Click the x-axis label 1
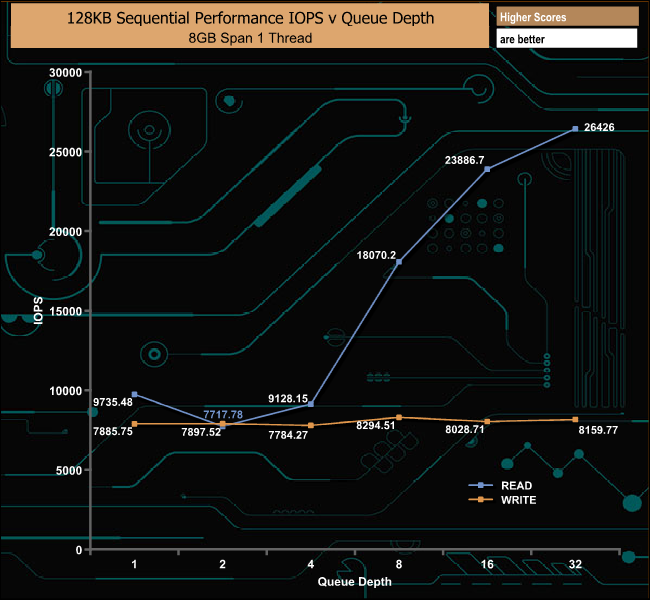The image size is (650, 600). click(134, 564)
